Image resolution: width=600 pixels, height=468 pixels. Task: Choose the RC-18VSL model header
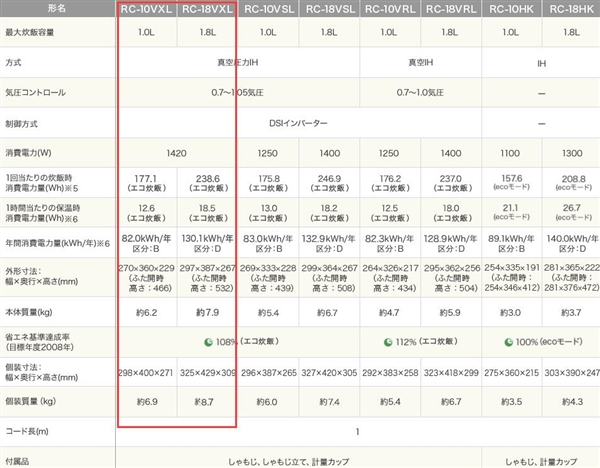(x=328, y=9)
